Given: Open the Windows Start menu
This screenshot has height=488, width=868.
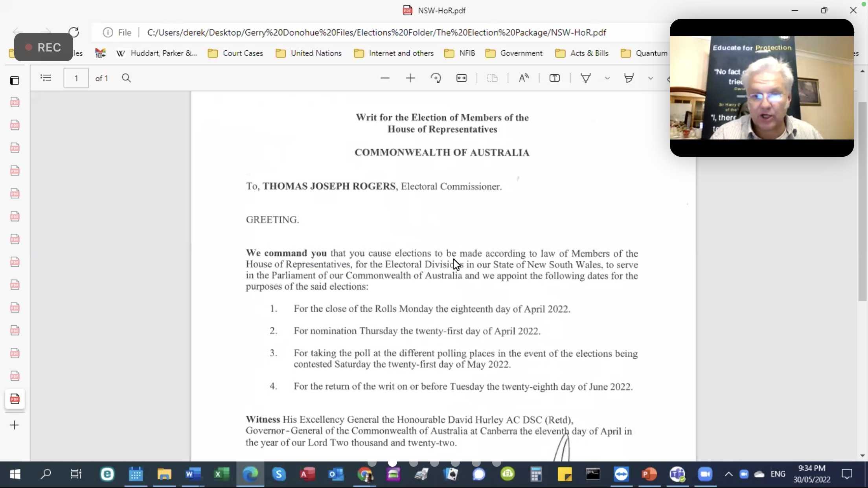Looking at the screenshot, I should [x=15, y=475].
